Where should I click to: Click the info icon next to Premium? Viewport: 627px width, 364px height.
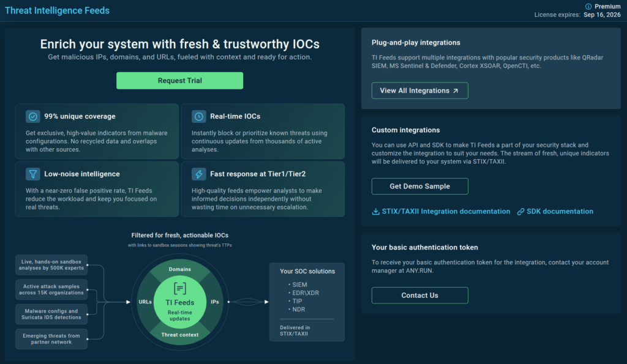[589, 7]
